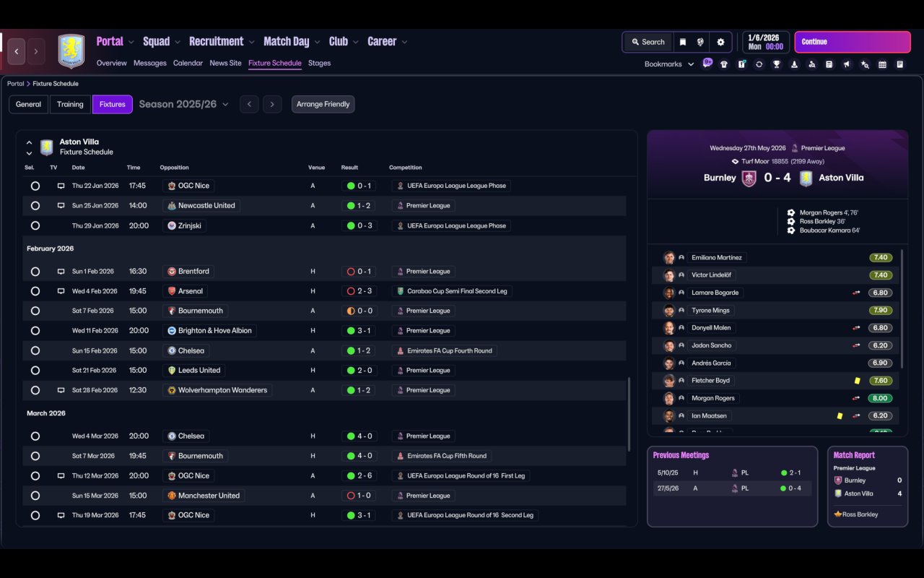Image resolution: width=924 pixels, height=578 pixels.
Task: Open the notebook bookmark icon at far right
Action: coord(899,64)
